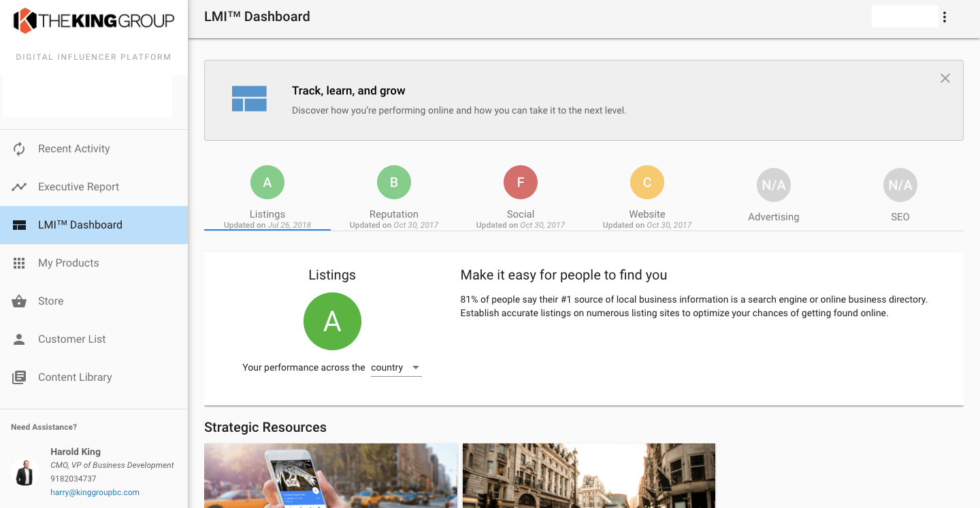Switch to the Social tab
This screenshot has height=508, width=980.
tap(521, 197)
